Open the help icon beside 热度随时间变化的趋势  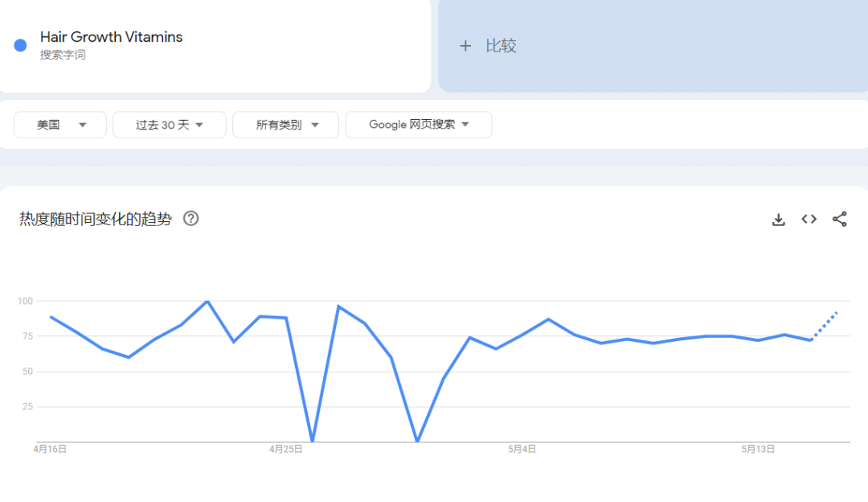[x=190, y=218]
